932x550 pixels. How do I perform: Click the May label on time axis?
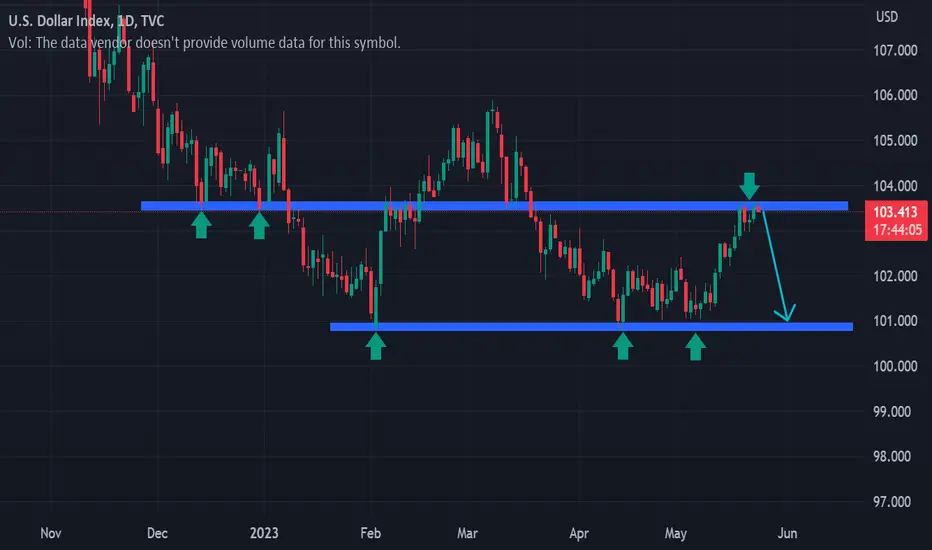click(x=676, y=533)
